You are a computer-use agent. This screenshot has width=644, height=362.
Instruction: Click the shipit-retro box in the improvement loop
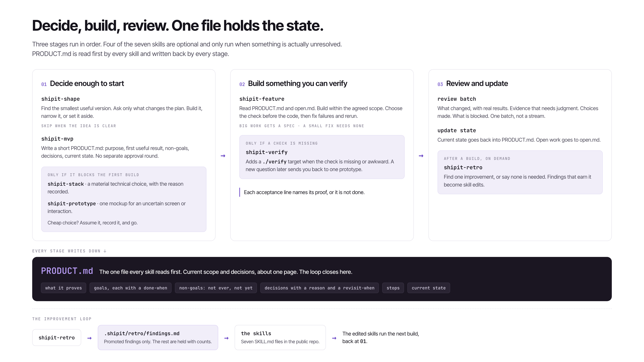57,338
